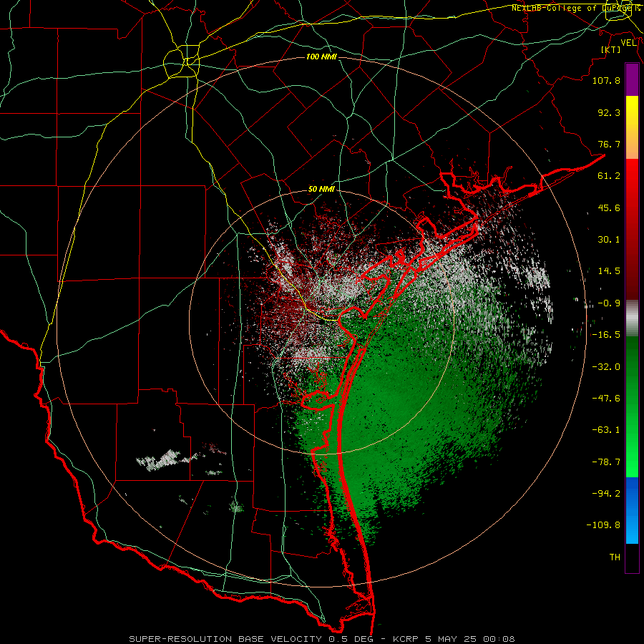644x644 pixels.
Task: Select the 76.7 legend value
Action: pyautogui.click(x=609, y=144)
